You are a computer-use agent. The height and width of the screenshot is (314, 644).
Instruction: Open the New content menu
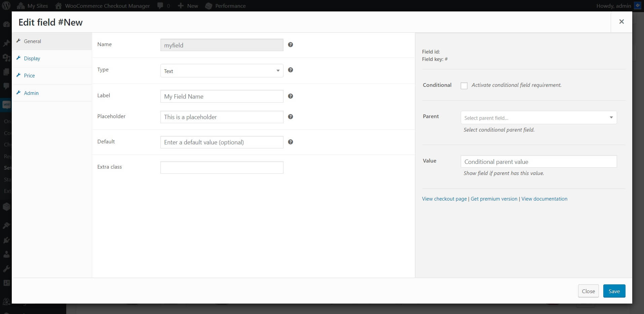pos(188,6)
